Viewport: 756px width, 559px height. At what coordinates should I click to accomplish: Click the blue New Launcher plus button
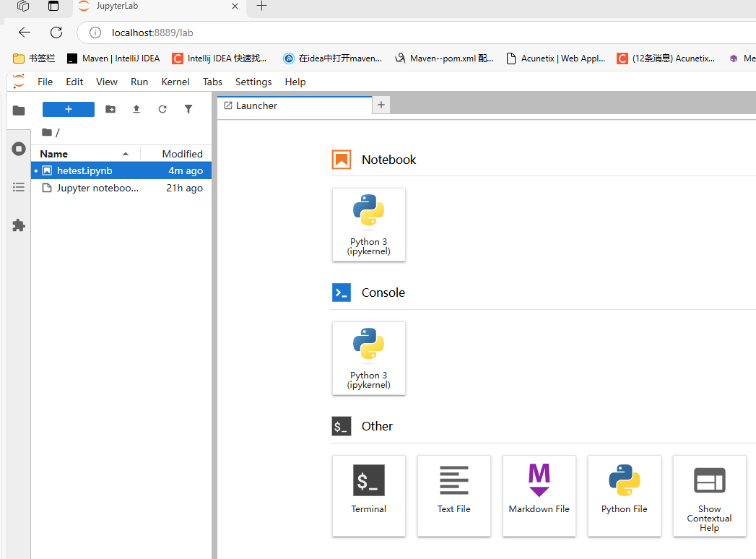(69, 109)
